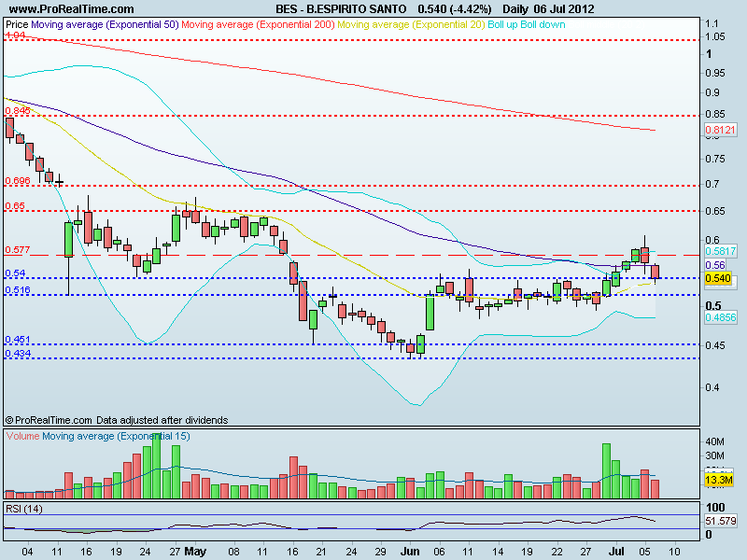Click the yellow 13.3M volume value tag

pos(718,480)
